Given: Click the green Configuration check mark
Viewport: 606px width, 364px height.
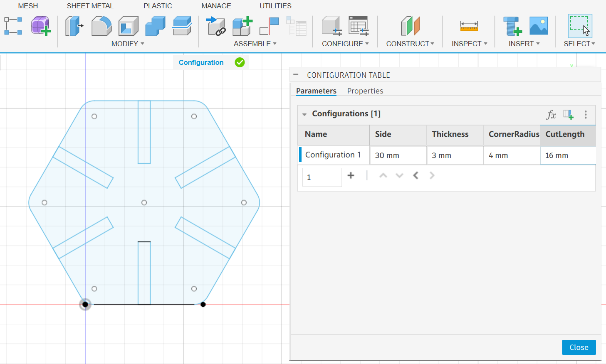Looking at the screenshot, I should pos(240,62).
